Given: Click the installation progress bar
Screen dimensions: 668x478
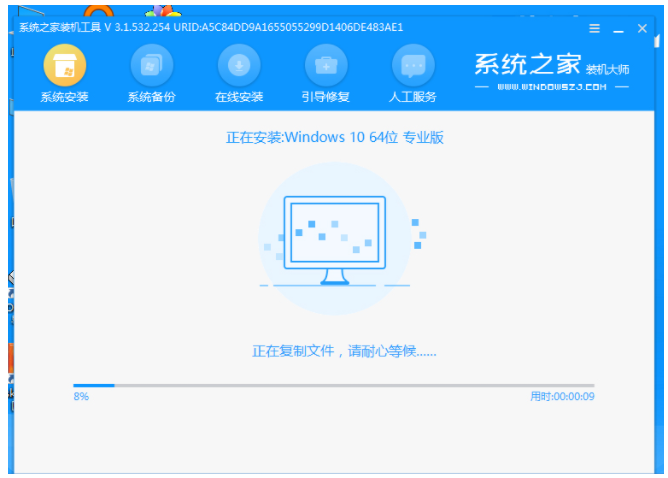Looking at the screenshot, I should tap(334, 386).
